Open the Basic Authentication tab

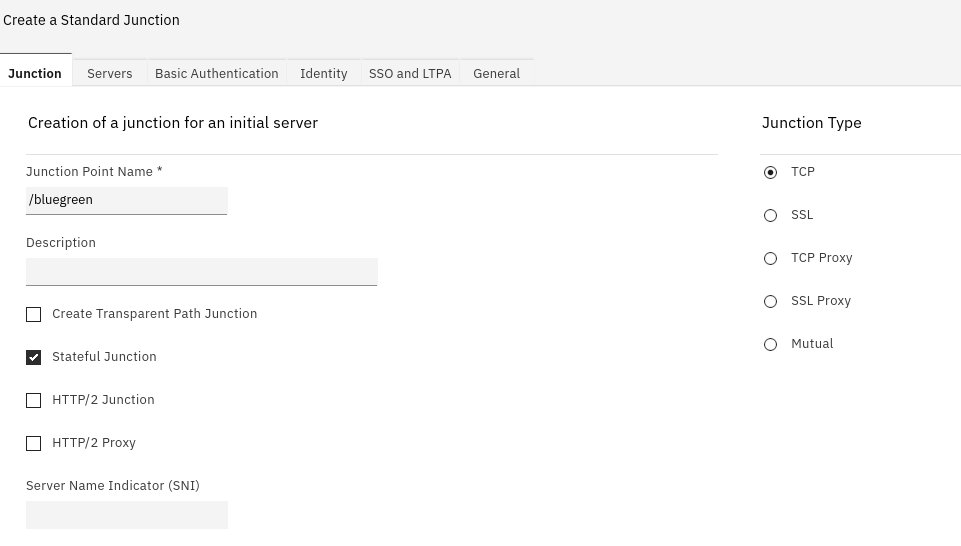click(x=216, y=73)
